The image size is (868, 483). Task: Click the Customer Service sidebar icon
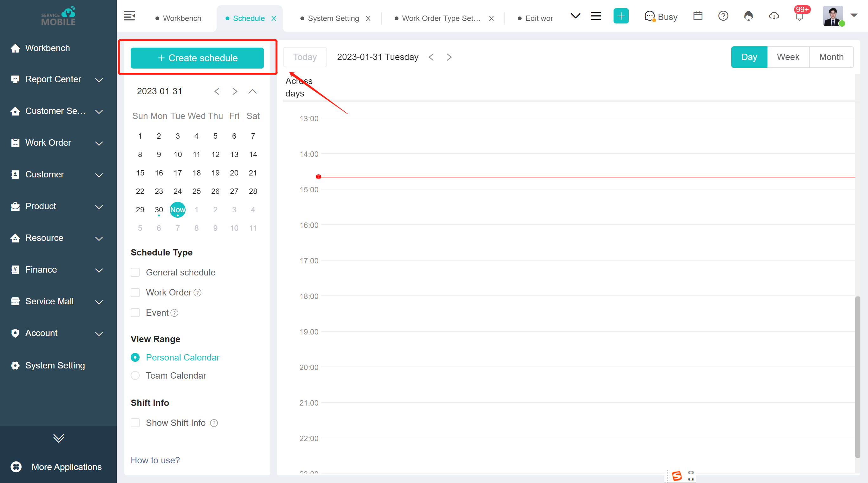(x=15, y=111)
